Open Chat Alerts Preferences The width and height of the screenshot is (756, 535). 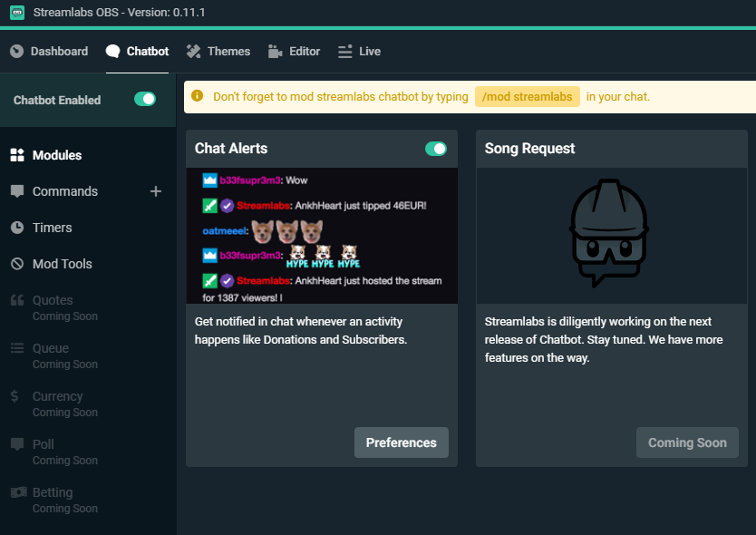[x=402, y=443]
